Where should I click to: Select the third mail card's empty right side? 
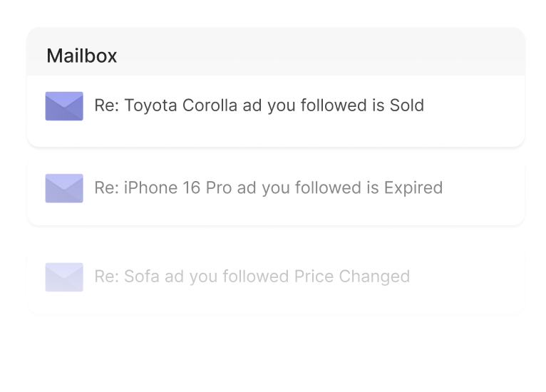pyautogui.click(x=470, y=278)
